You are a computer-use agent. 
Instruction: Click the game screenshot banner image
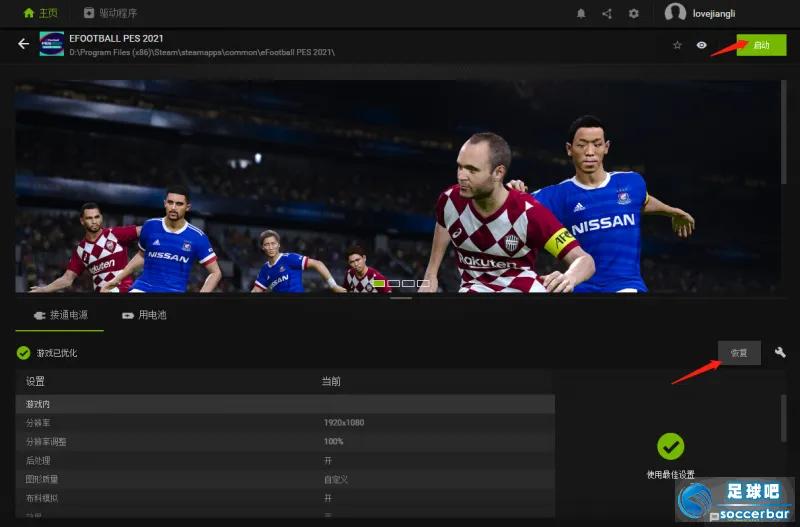click(398, 186)
